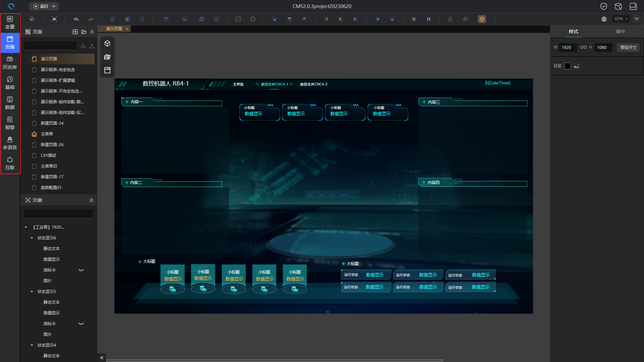Open the 基础 sidebar section

pos(10,83)
